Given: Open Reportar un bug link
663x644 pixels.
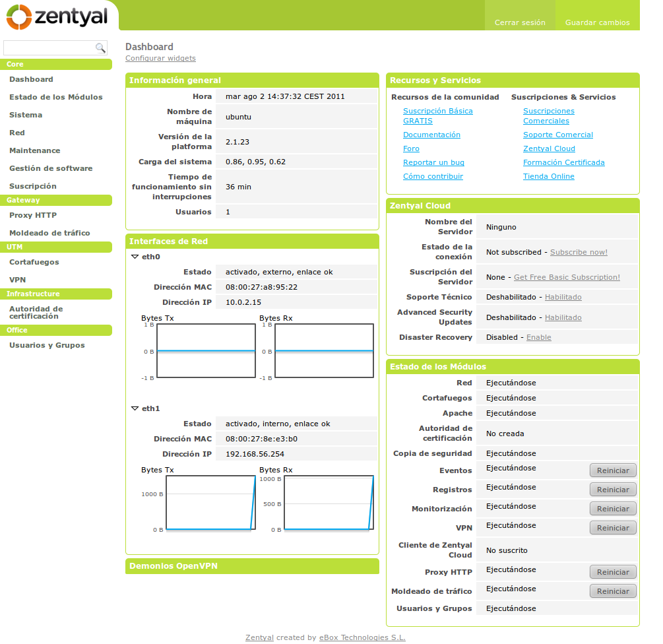Looking at the screenshot, I should tap(433, 162).
